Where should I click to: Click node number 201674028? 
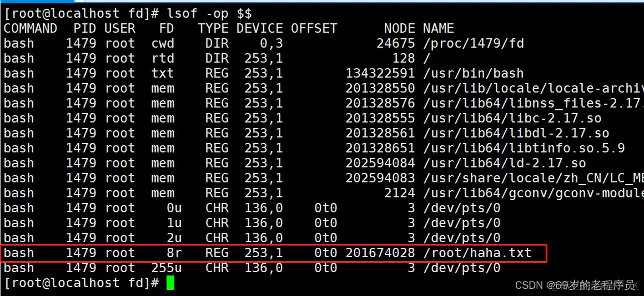coord(380,253)
